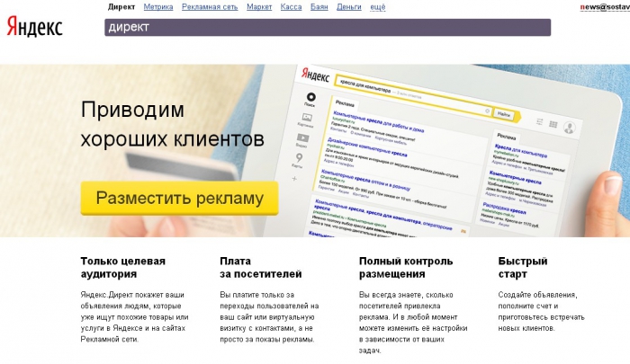
Task: Click the paragraph starting Создайте объявления
Action: point(541,312)
